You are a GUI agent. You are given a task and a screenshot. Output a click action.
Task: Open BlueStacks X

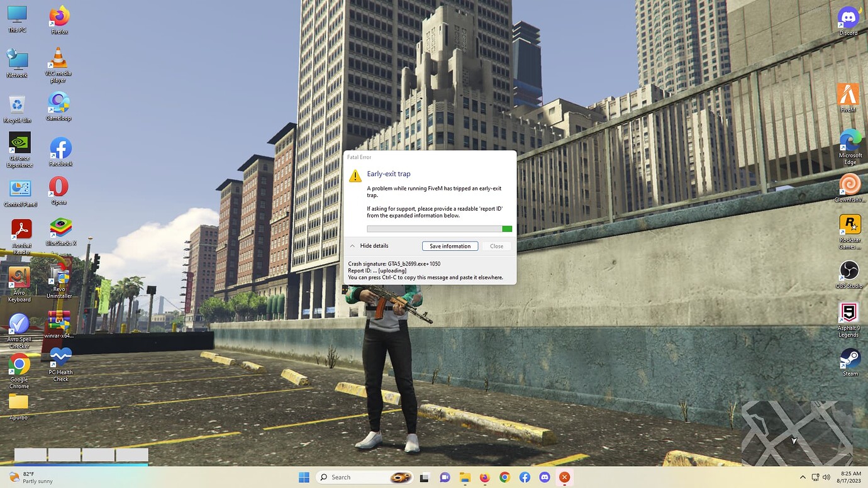coord(60,228)
